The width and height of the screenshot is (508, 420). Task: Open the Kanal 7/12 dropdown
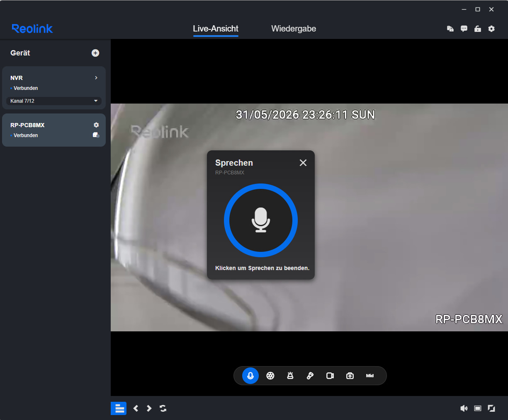54,101
